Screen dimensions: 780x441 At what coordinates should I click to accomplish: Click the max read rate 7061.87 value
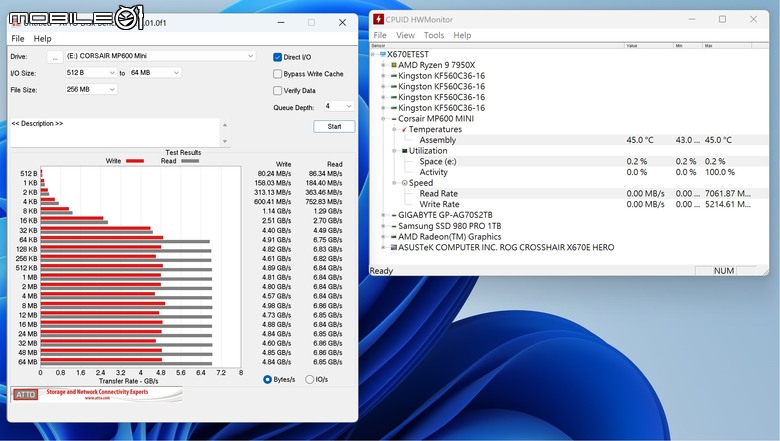(728, 193)
